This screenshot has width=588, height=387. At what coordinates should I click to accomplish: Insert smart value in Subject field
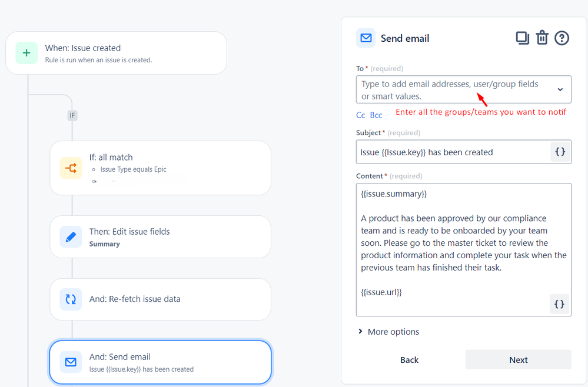tap(560, 152)
